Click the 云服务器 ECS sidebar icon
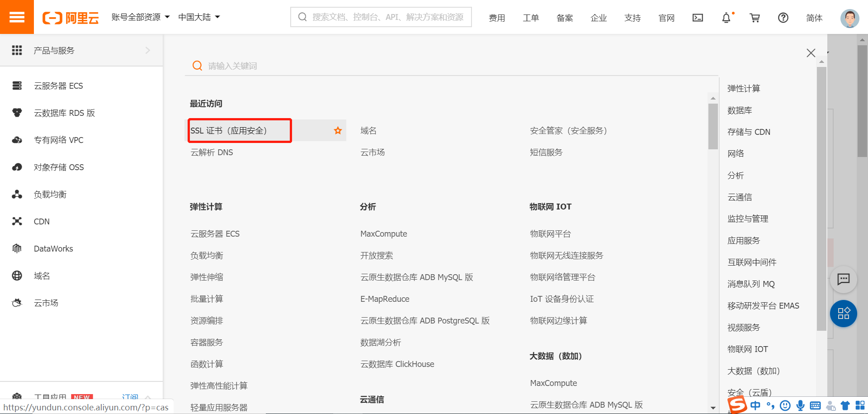 click(x=17, y=86)
